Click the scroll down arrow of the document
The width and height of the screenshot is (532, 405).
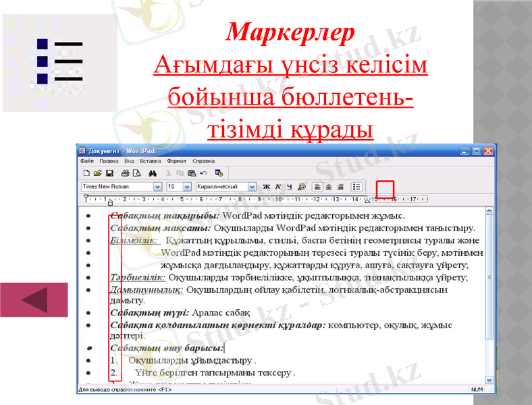pyautogui.click(x=489, y=380)
